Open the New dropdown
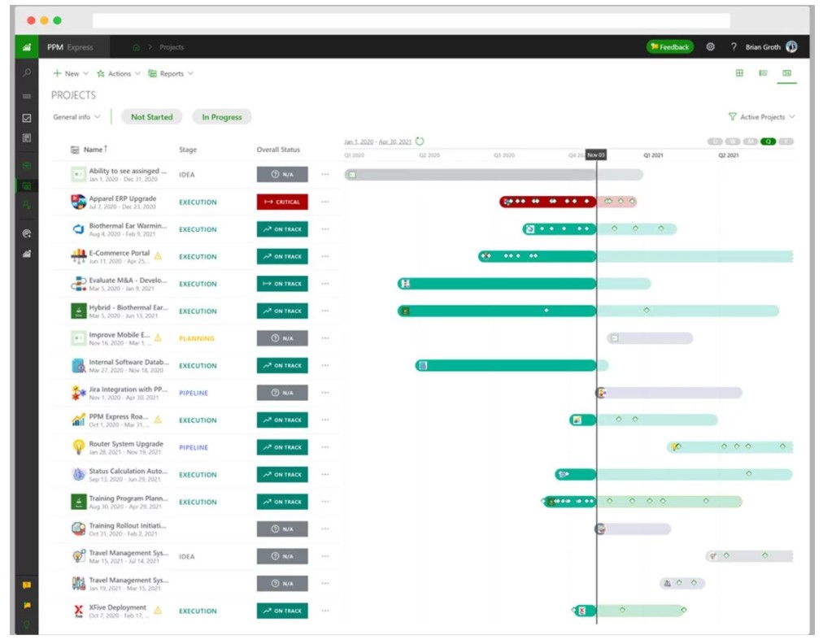The height and width of the screenshot is (644, 823). tap(71, 73)
